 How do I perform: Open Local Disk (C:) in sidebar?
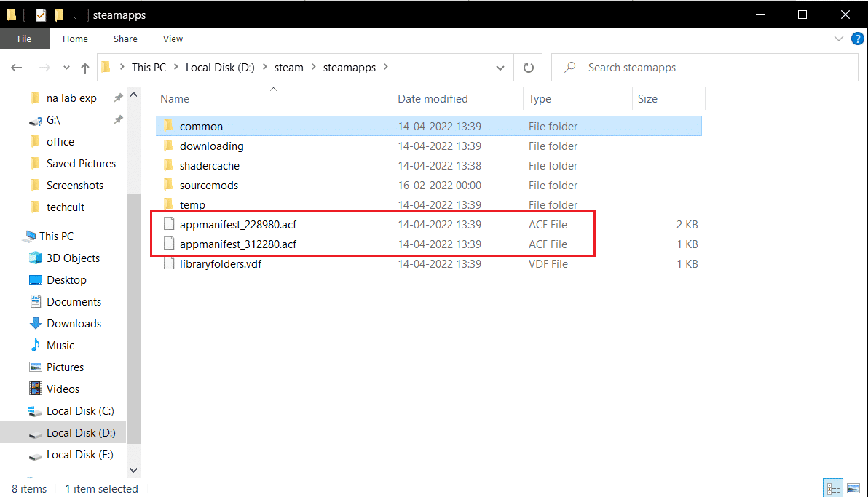(x=79, y=411)
